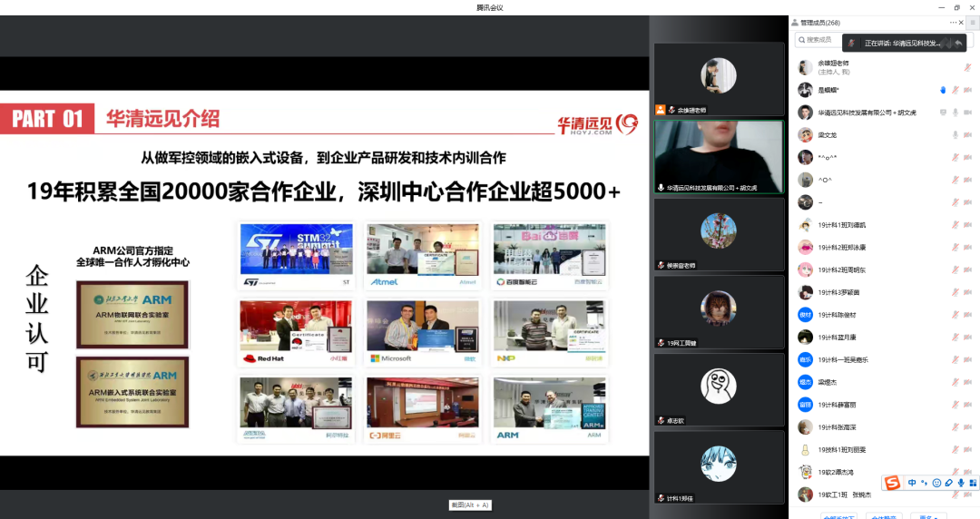Select the video tile with the flower avatar

tap(719, 234)
